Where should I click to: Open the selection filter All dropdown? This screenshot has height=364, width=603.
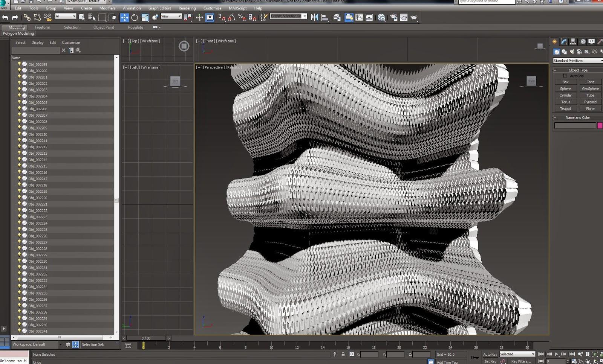(x=66, y=16)
